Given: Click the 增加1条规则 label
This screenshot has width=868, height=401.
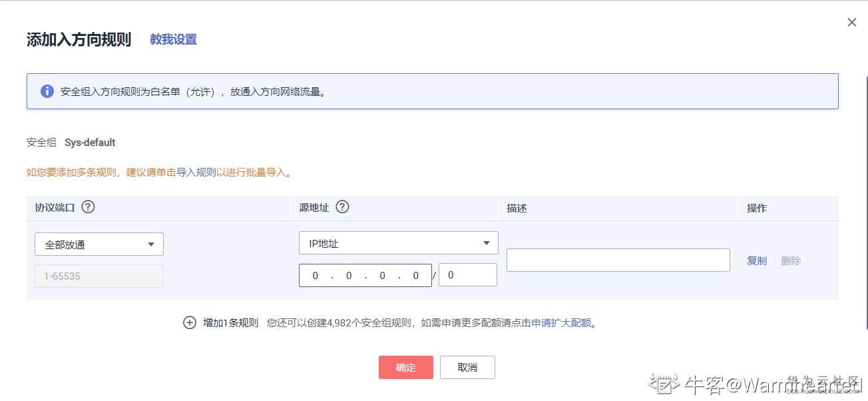Looking at the screenshot, I should [230, 323].
